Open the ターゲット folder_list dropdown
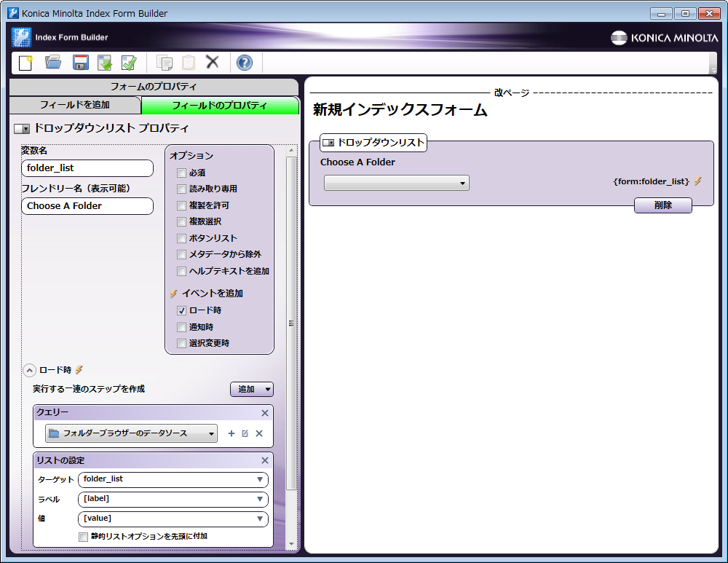Screen dimensions: 728x563 coord(173,479)
